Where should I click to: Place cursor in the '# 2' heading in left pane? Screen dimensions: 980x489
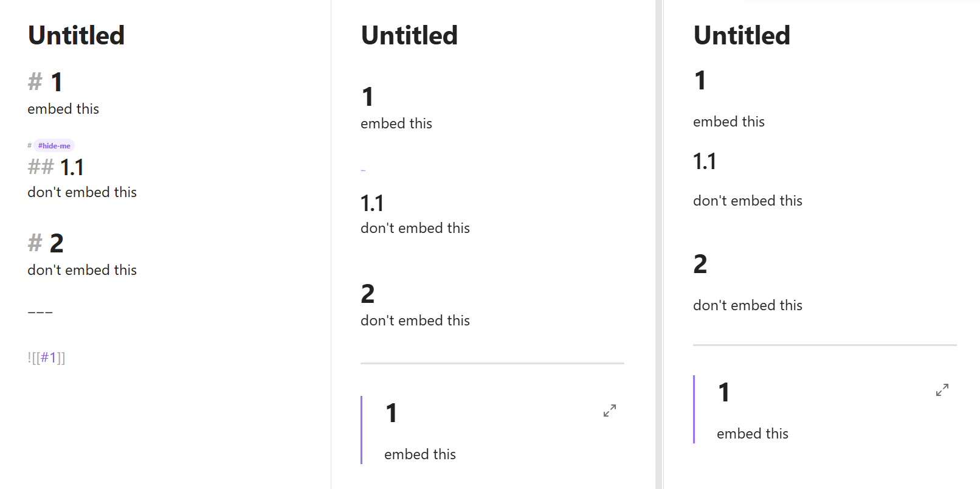tap(56, 243)
